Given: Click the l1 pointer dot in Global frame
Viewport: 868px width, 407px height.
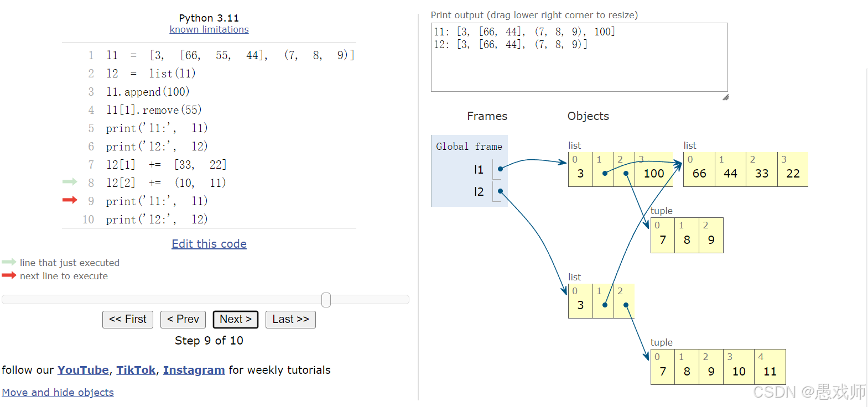Looking at the screenshot, I should click(x=500, y=169).
